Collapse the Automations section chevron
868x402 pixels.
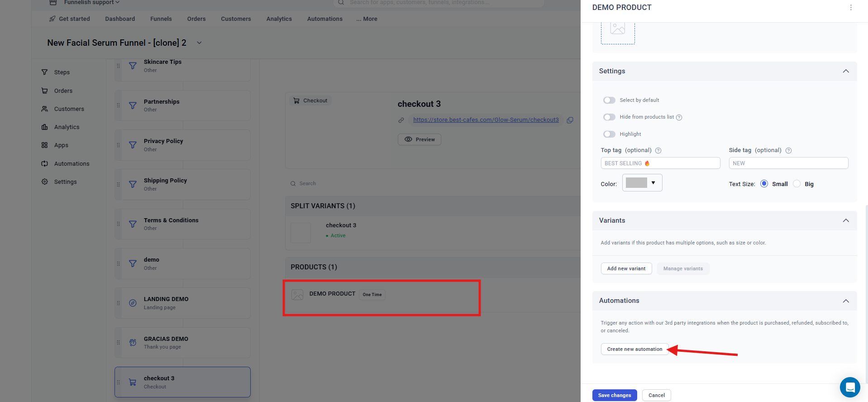[845, 301]
